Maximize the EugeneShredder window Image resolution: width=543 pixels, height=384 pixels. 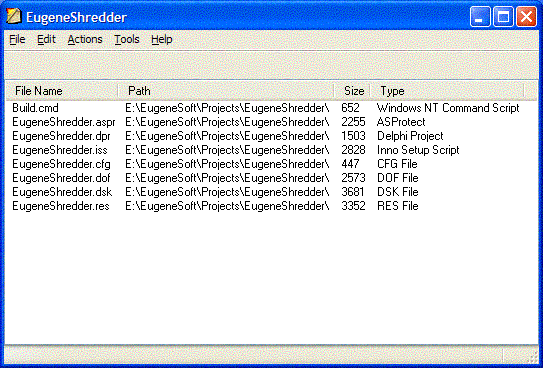503,16
